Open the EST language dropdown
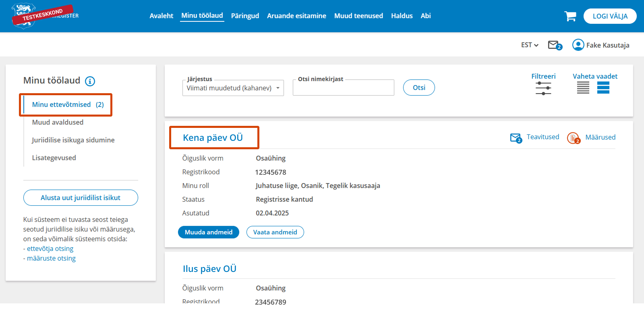 pyautogui.click(x=530, y=45)
